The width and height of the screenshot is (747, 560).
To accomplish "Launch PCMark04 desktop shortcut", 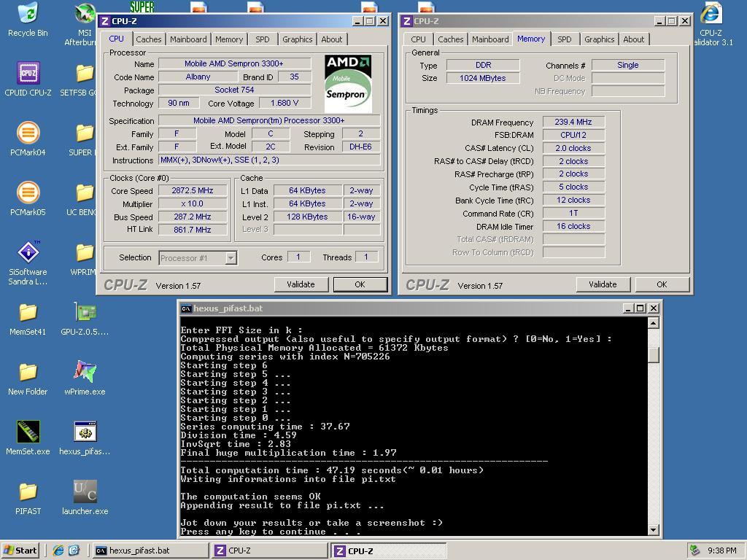I will [28, 139].
